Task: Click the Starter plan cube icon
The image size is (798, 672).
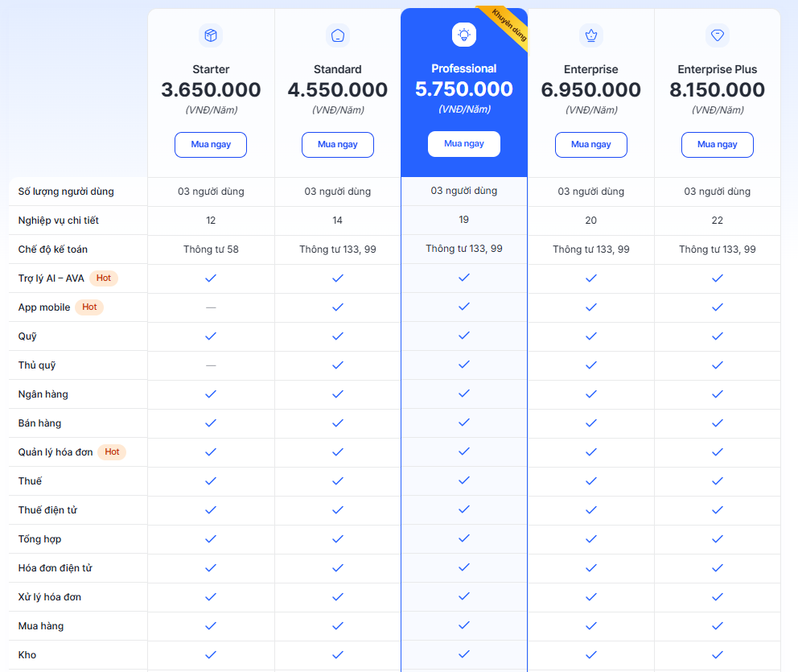Action: (211, 35)
